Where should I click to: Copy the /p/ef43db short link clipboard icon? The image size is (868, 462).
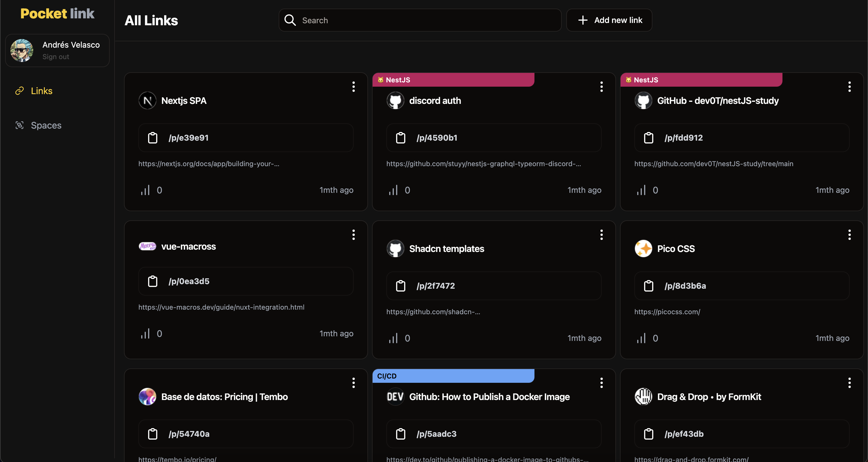(649, 434)
